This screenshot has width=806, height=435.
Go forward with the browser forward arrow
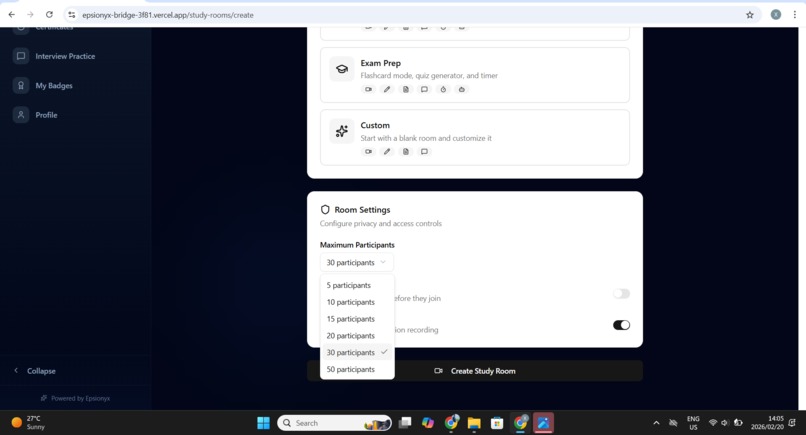coord(30,15)
